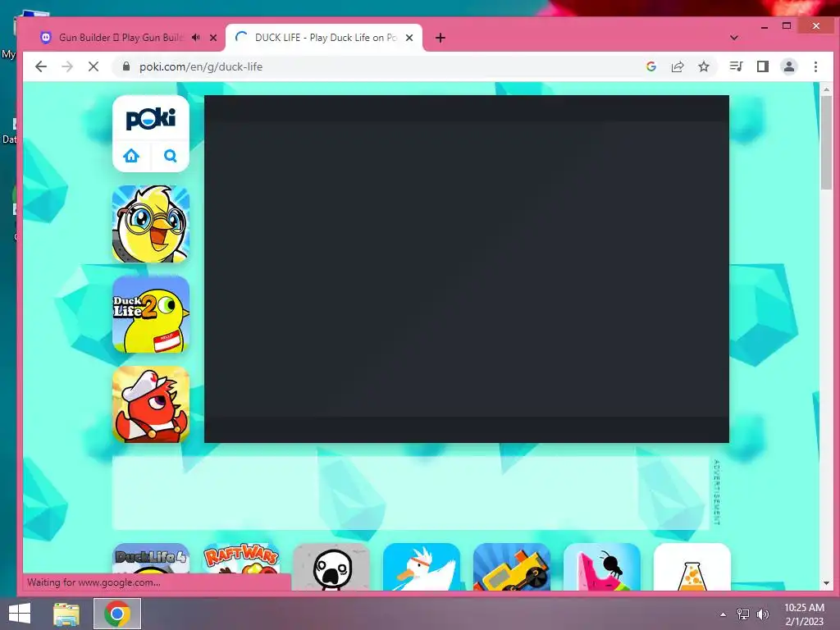Image resolution: width=840 pixels, height=630 pixels.
Task: Open the Chrome profile avatar icon
Action: (789, 66)
